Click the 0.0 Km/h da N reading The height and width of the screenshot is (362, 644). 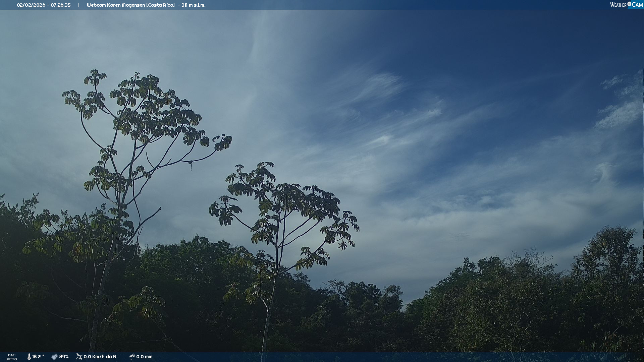click(x=100, y=357)
